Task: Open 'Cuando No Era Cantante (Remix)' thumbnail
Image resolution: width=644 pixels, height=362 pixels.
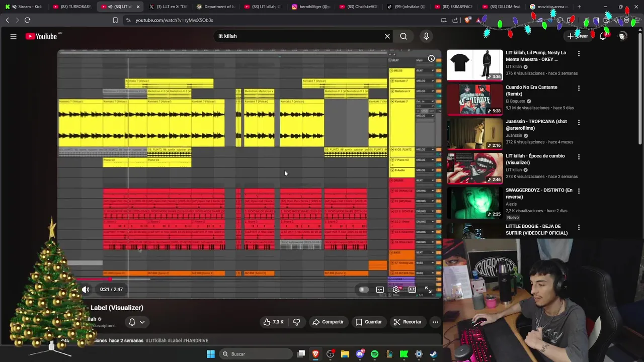Action: (x=474, y=100)
